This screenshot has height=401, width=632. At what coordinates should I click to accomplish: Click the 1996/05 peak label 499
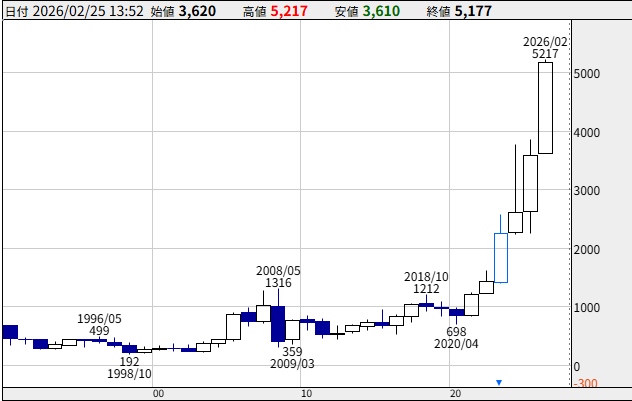pyautogui.click(x=99, y=331)
